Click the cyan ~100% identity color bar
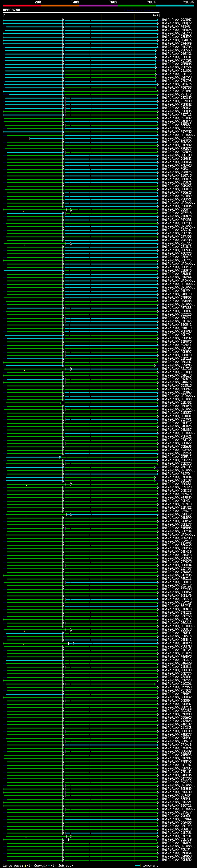 click(175, 6)
